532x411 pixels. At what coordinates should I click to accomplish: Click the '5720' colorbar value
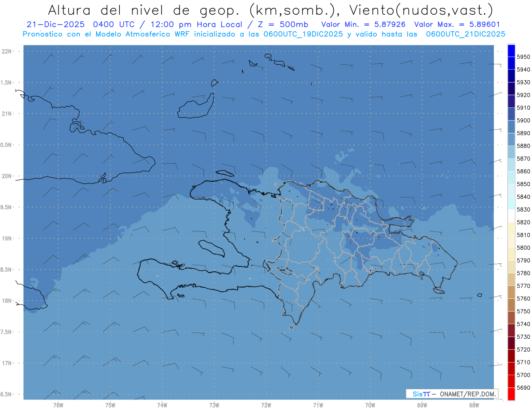click(x=523, y=349)
